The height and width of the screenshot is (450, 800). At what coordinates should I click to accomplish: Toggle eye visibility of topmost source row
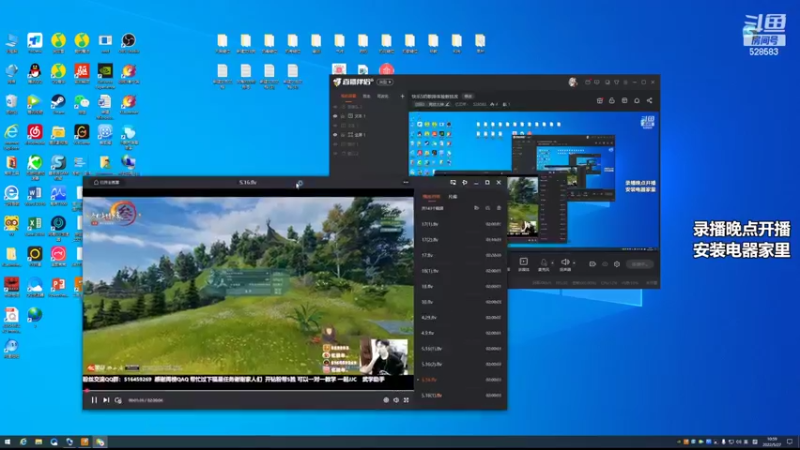click(x=335, y=107)
